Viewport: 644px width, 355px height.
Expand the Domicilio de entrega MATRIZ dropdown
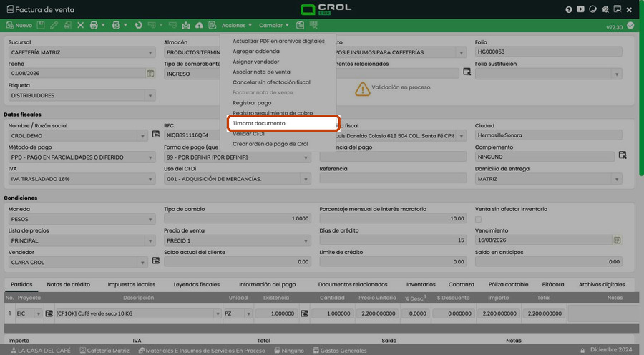[x=617, y=179]
